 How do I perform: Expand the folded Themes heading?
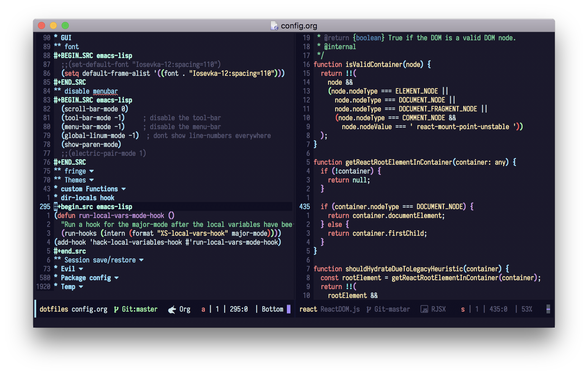point(92,180)
